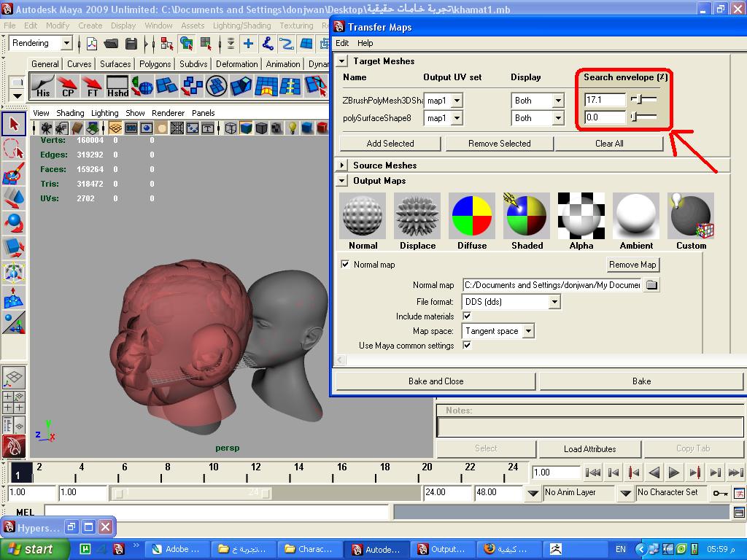Image resolution: width=747 pixels, height=560 pixels.
Task: Click play forwards on the timeline
Action: (673, 472)
